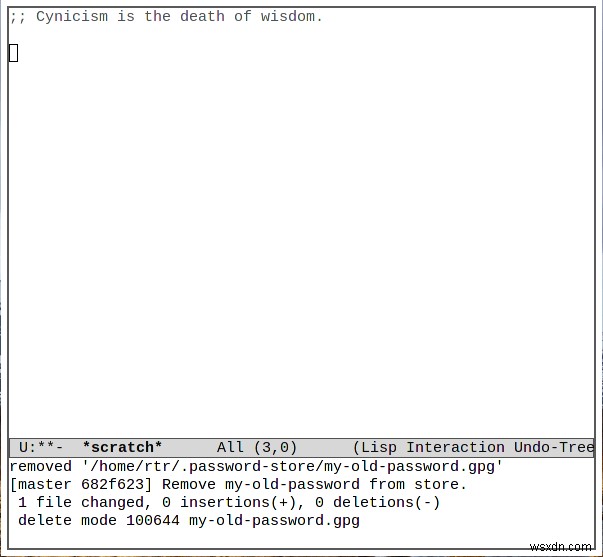Screen dimensions: 603x557
Task: Click the "[master 682f623] Remove my-old-password from store." line
Action: point(238,485)
